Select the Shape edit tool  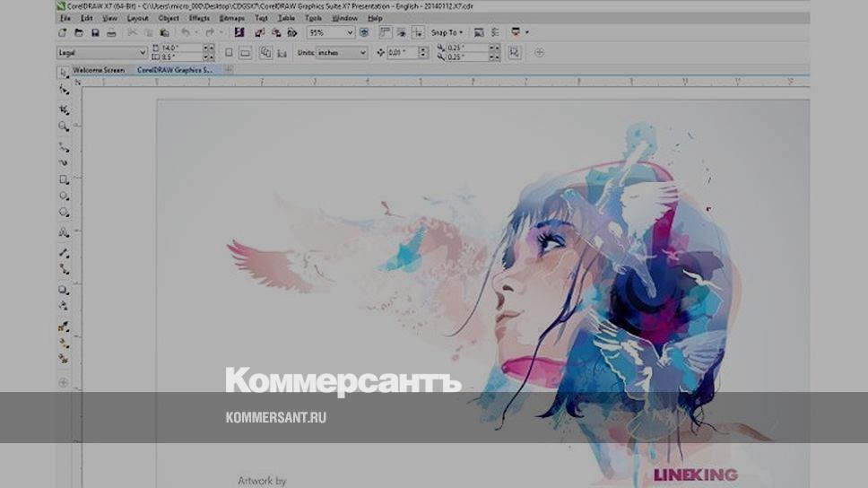point(64,90)
